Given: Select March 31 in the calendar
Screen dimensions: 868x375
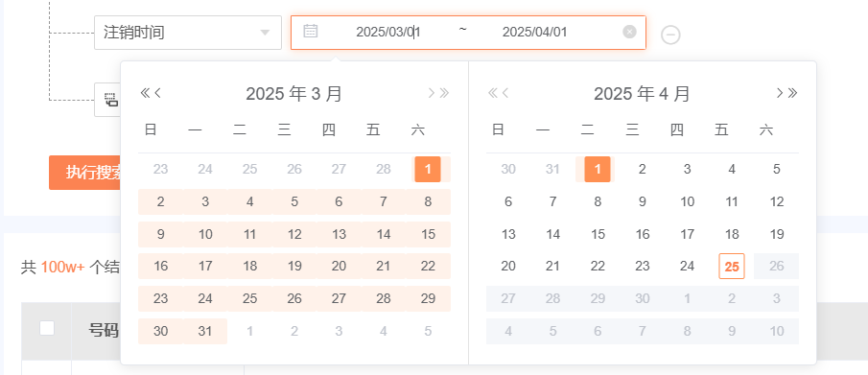Looking at the screenshot, I should pos(205,331).
